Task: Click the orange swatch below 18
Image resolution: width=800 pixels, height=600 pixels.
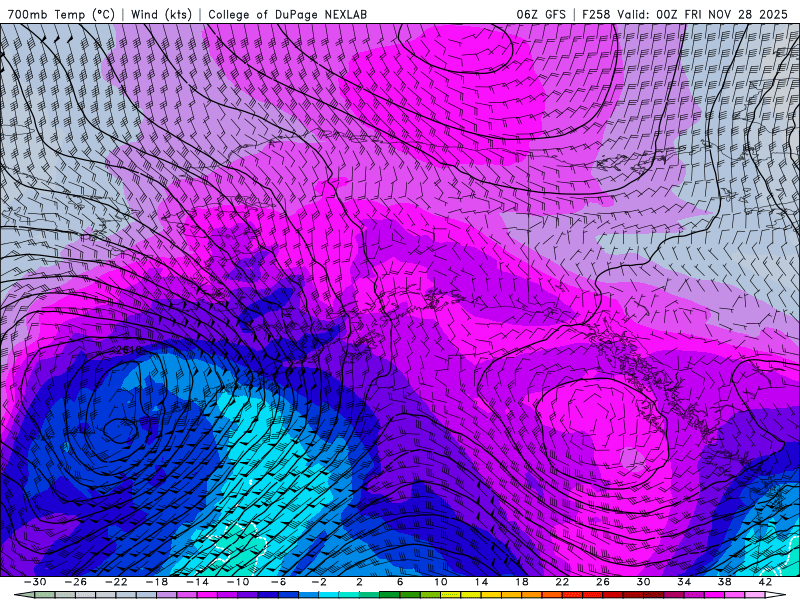Action: tap(532, 595)
